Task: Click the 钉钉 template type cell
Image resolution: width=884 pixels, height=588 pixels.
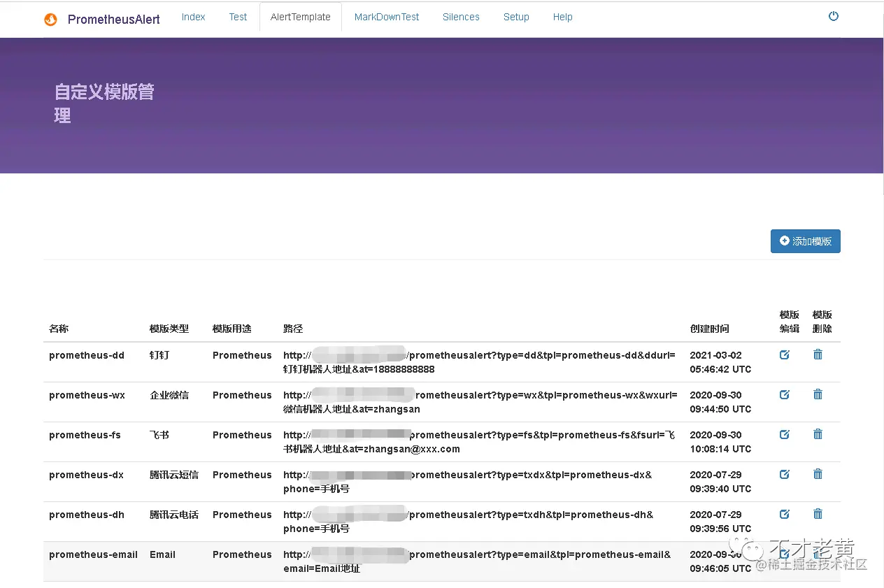Action: pyautogui.click(x=159, y=355)
